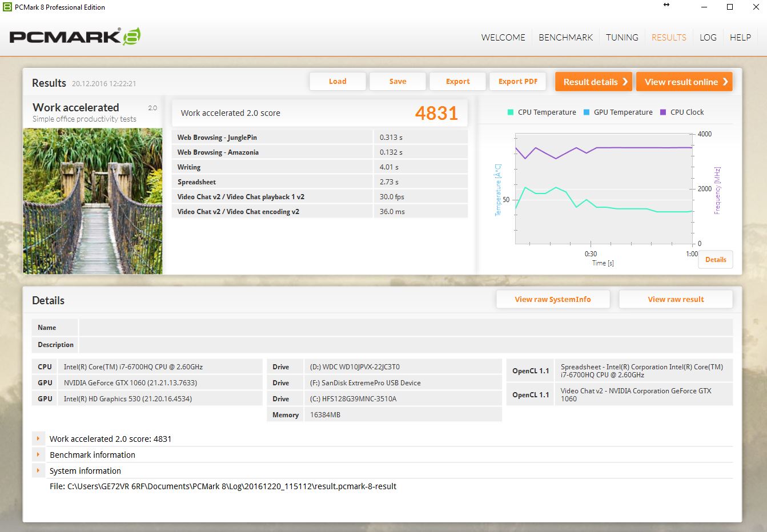Click the GPU Temperature legend swatch

point(587,112)
